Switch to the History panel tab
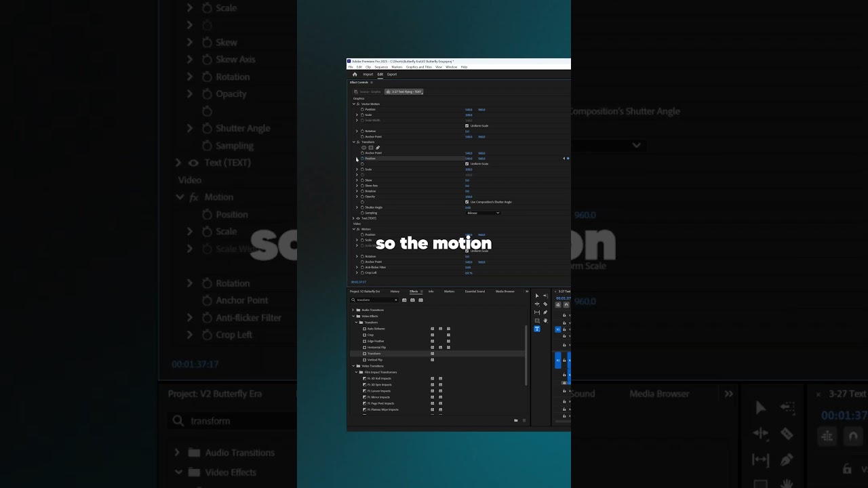Viewport: 868px width, 488px height. [x=395, y=291]
